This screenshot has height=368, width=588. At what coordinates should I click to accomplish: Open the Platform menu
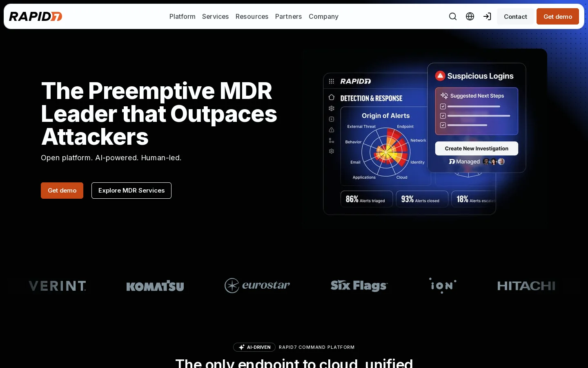[x=182, y=16]
